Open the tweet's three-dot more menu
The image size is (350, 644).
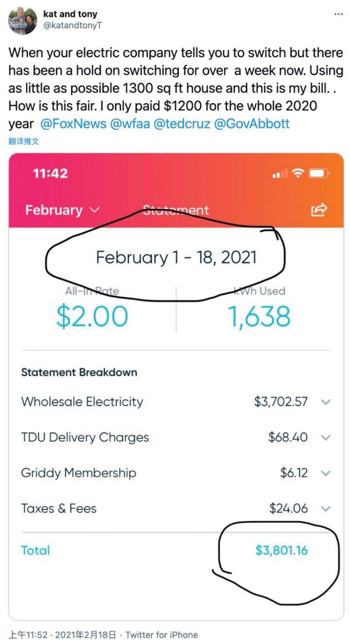click(x=338, y=14)
